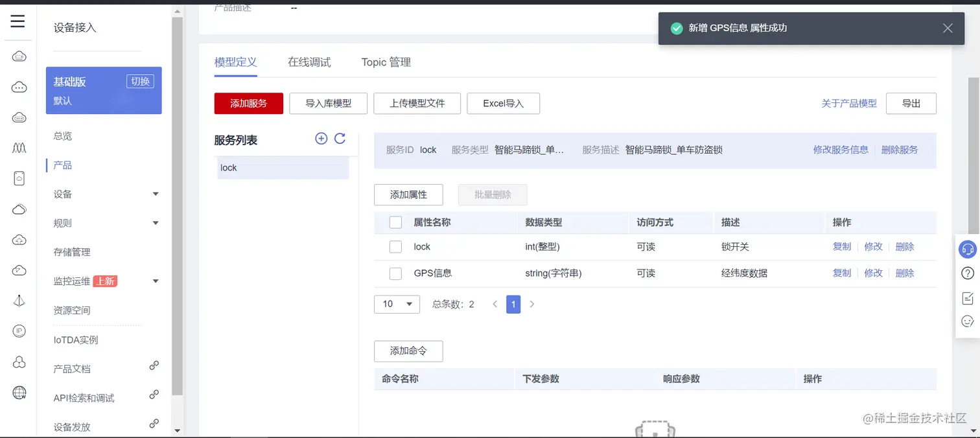Open the page size dropdown showing 10
This screenshot has height=438, width=980.
pos(397,304)
